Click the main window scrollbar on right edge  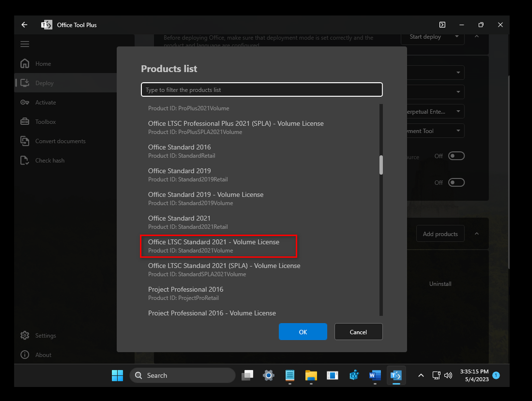tap(508, 172)
